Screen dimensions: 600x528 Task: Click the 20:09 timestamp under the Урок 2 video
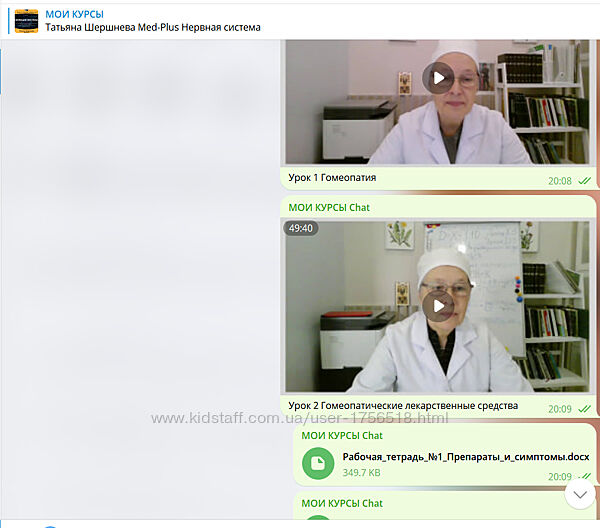560,408
